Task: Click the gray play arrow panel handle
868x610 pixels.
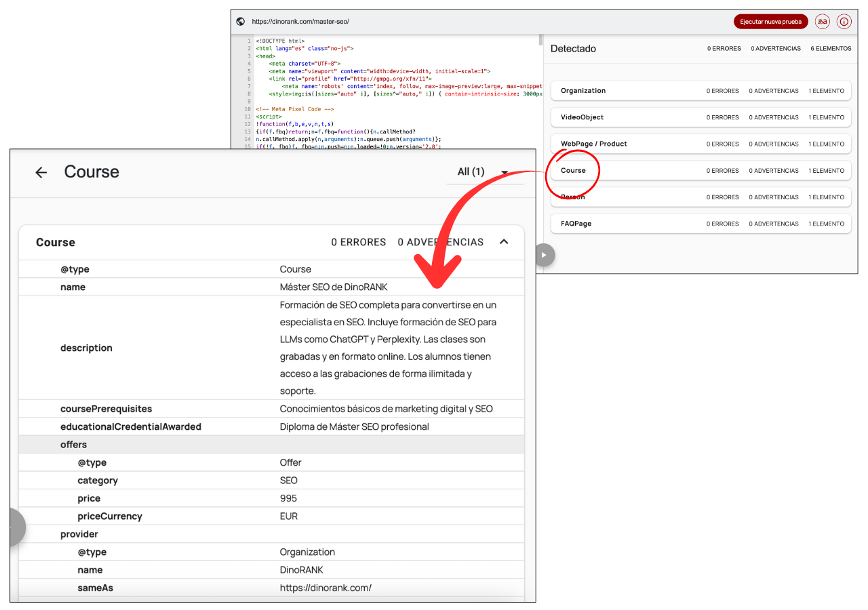Action: (x=545, y=255)
